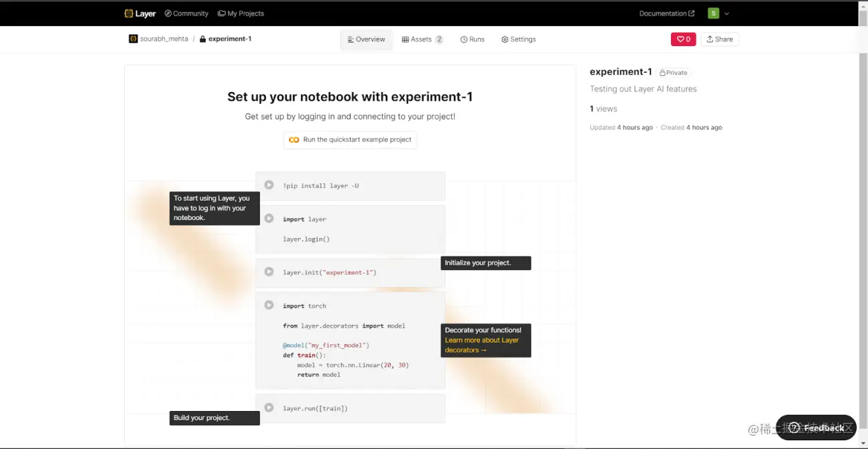Open the sourabh_mehta profile breadcrumb
The image size is (868, 449).
coord(158,39)
